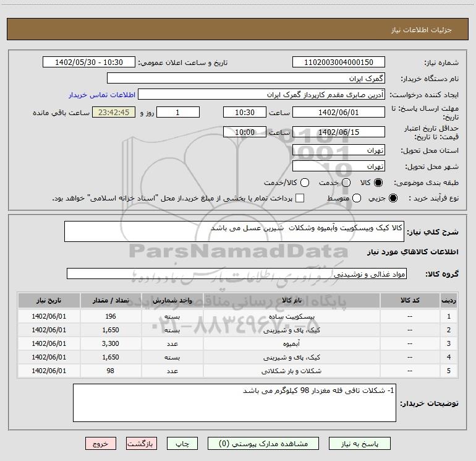Select the کالا radio button

(378, 183)
